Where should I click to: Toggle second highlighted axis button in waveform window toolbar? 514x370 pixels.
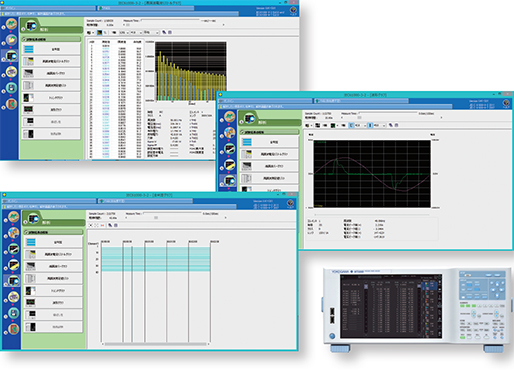pos(370,125)
